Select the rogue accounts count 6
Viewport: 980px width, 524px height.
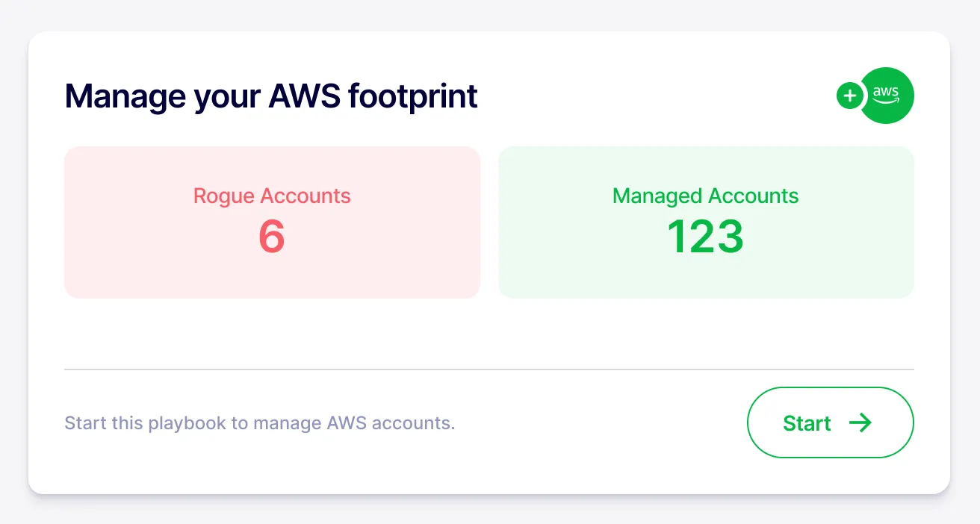[272, 237]
